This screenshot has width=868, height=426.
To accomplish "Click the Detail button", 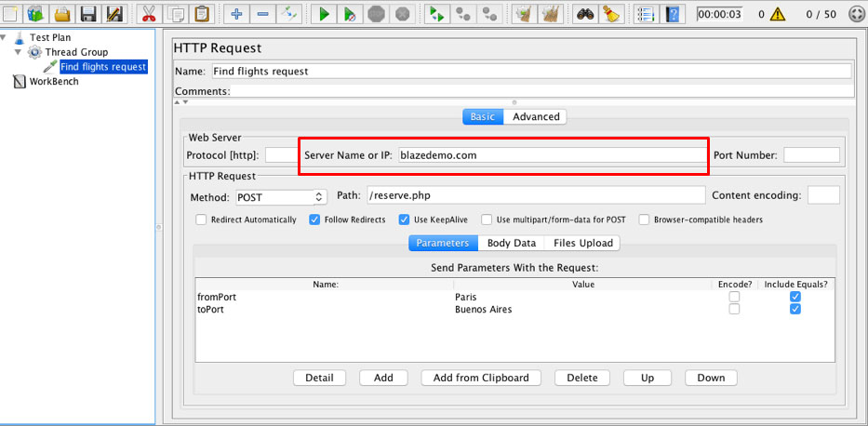I will [319, 378].
